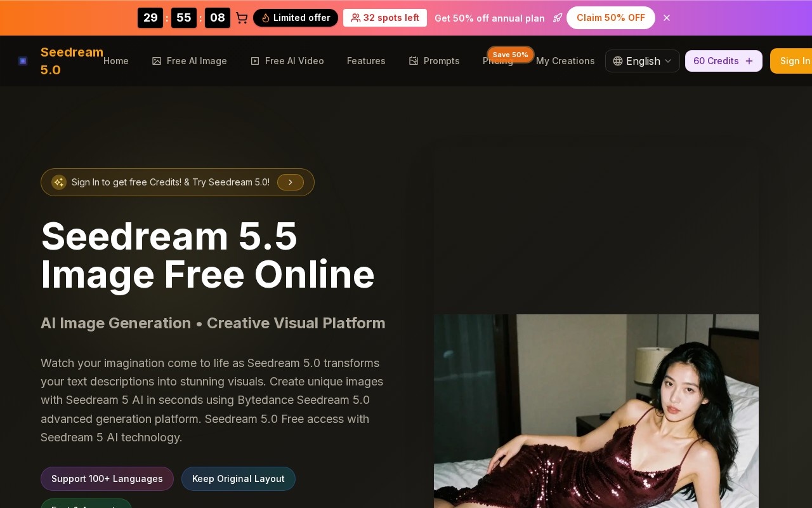
Task: Dismiss the promo banner with the X
Action: pyautogui.click(x=667, y=18)
